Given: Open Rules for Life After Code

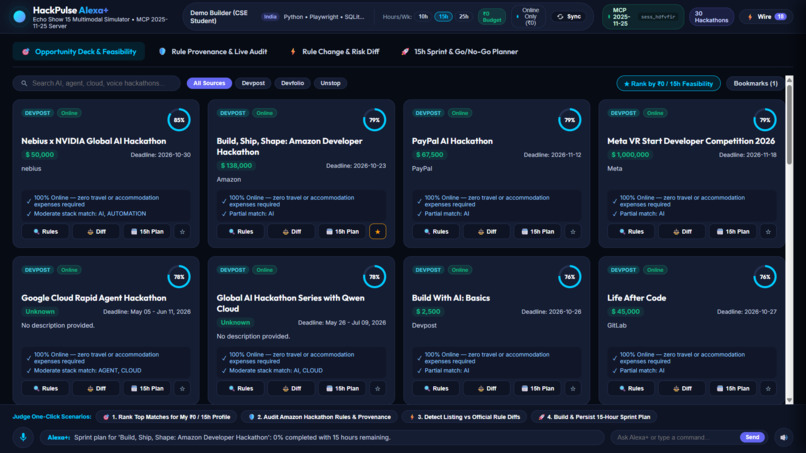Looking at the screenshot, I should (x=631, y=388).
